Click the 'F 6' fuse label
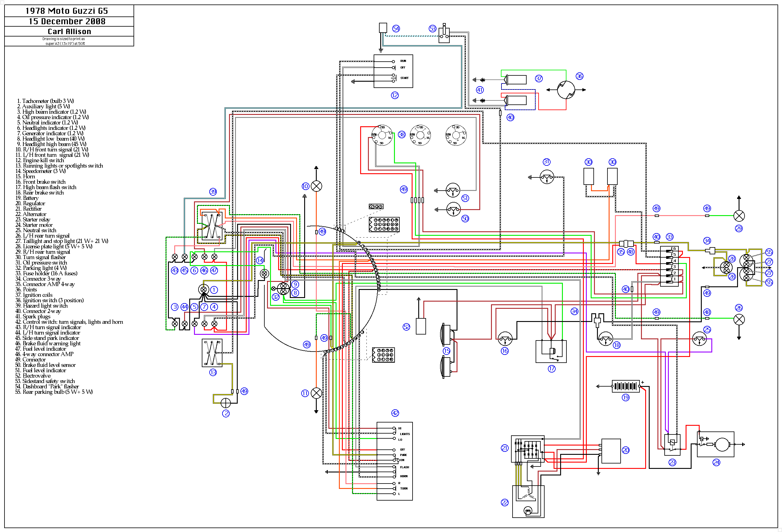Image resolution: width=782 pixels, height=532 pixels. tap(673, 249)
